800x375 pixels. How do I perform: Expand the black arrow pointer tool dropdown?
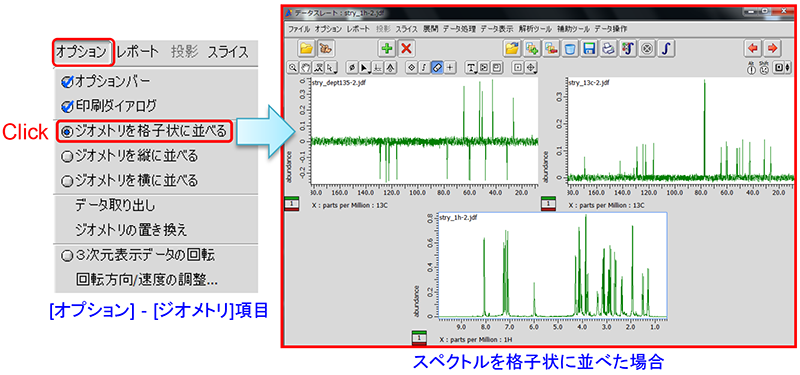[x=364, y=67]
